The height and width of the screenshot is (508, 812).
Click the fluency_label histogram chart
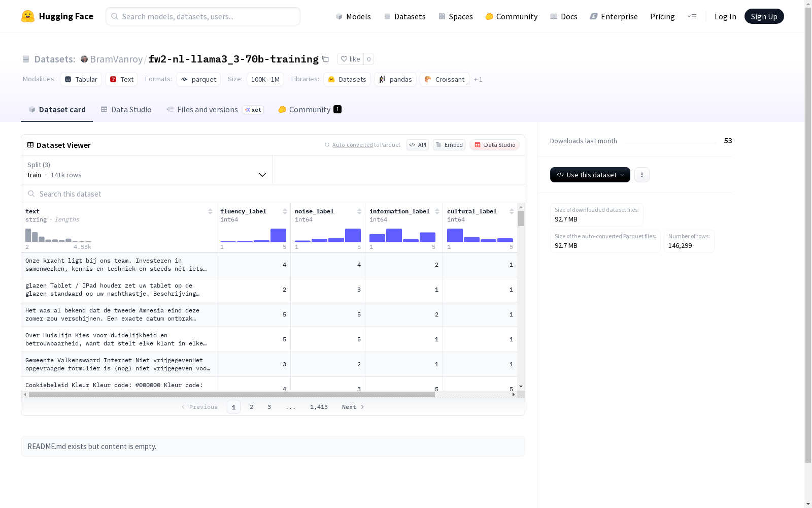(253, 235)
